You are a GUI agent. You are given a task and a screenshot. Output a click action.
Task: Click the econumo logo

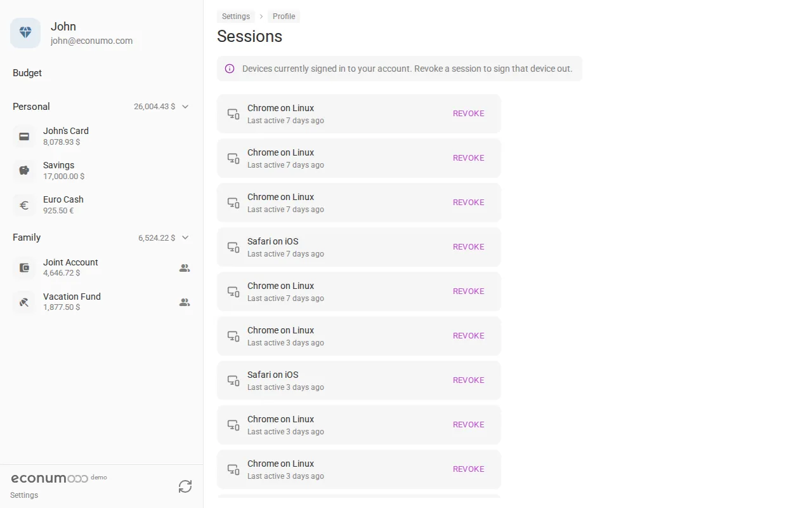(x=49, y=478)
